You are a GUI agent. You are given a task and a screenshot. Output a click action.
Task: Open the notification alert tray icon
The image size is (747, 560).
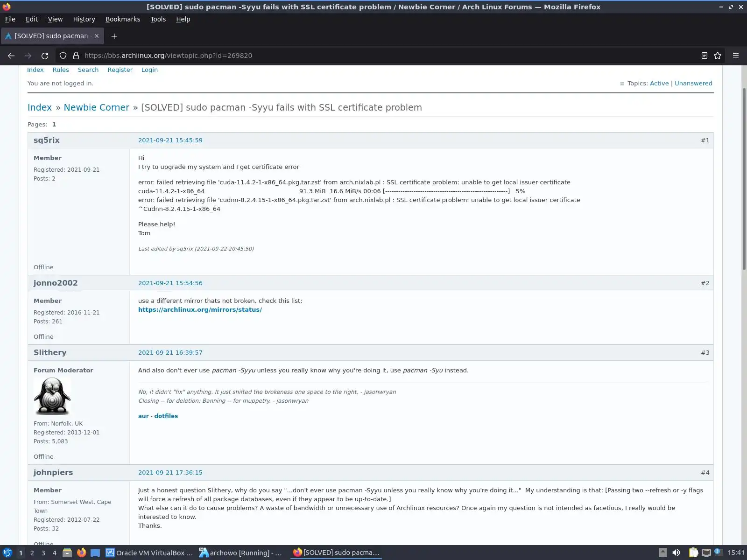717,552
